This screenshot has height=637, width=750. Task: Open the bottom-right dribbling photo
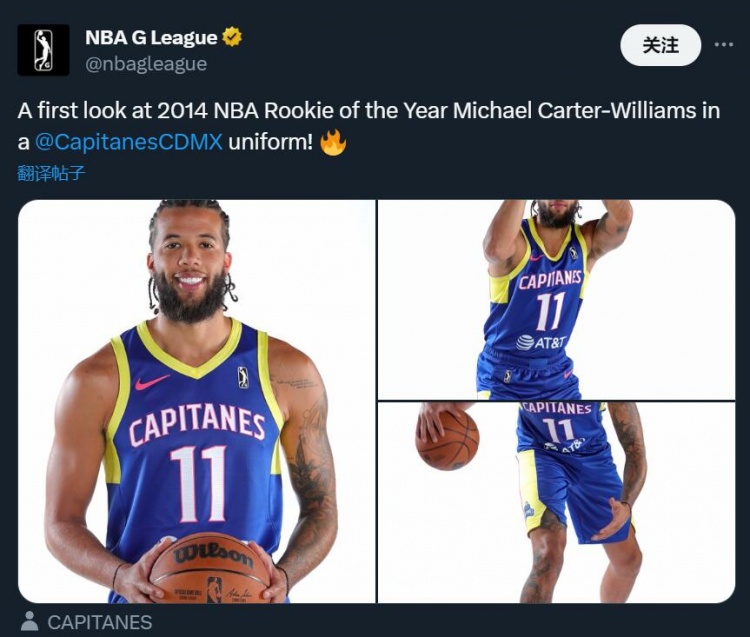(x=556, y=503)
